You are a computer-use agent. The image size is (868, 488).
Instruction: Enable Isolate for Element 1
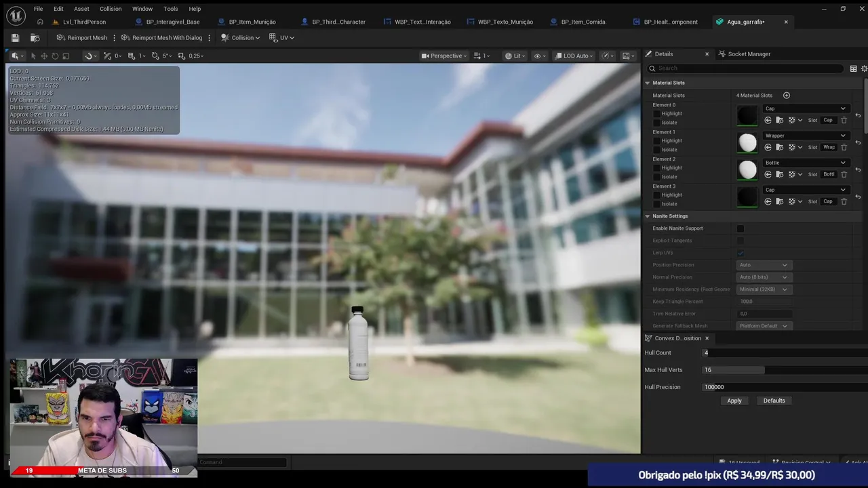click(x=656, y=150)
